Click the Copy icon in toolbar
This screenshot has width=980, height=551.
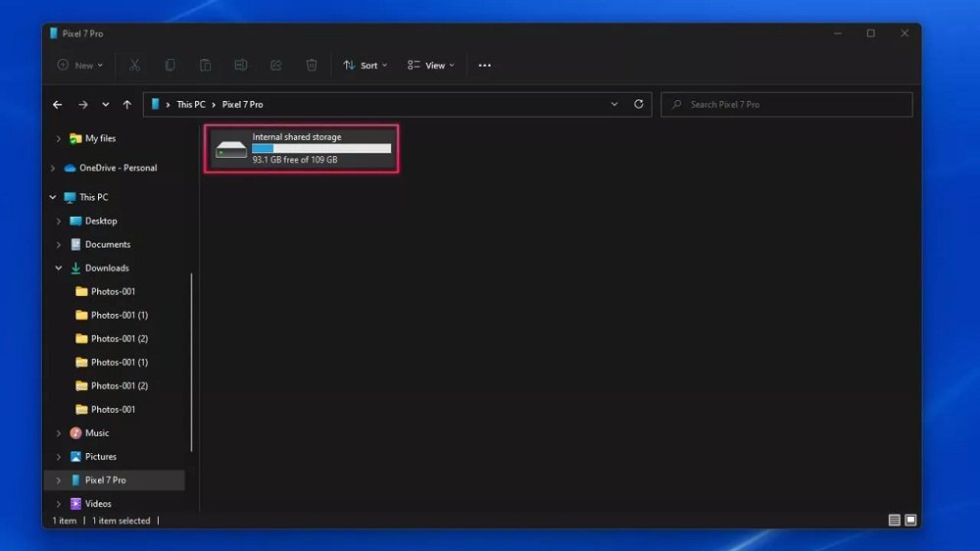tap(171, 66)
